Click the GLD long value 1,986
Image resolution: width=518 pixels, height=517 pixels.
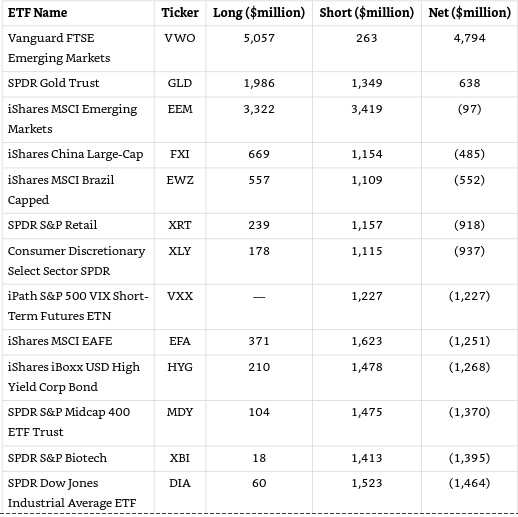pyautogui.click(x=259, y=83)
